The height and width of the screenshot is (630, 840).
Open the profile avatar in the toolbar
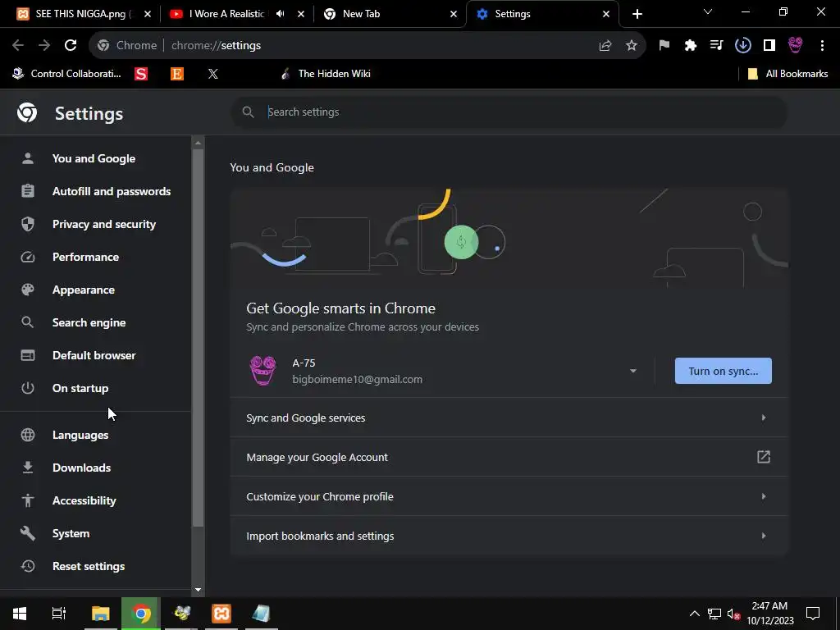[796, 46]
